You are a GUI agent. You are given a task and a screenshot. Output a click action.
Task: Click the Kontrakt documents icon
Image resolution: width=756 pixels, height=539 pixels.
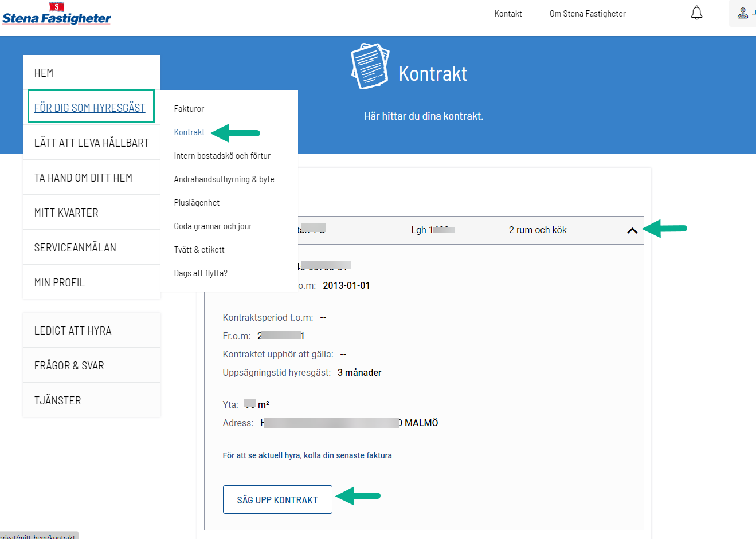370,66
